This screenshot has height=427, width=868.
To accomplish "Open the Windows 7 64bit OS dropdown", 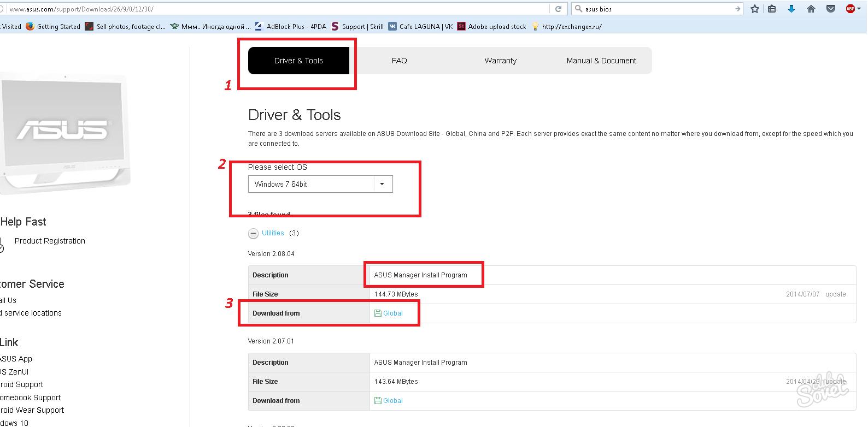I will 320,184.
